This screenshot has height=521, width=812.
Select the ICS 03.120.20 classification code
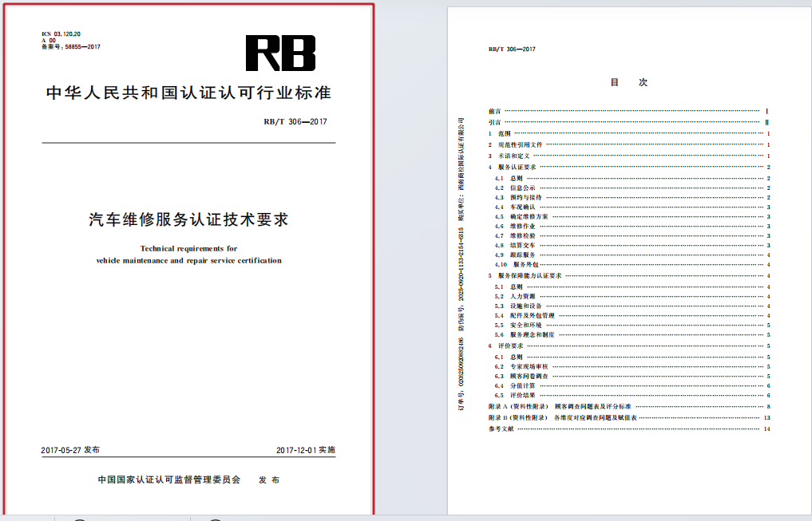[x=61, y=34]
